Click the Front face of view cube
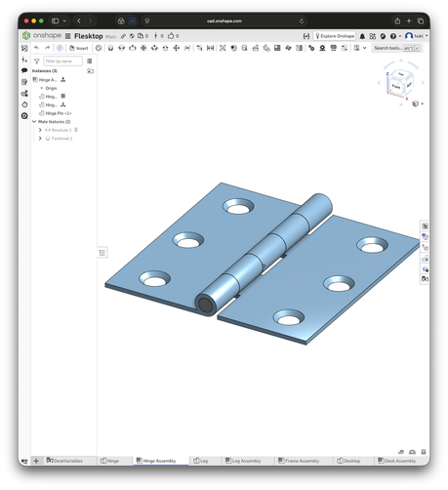The image size is (448, 490). (396, 86)
